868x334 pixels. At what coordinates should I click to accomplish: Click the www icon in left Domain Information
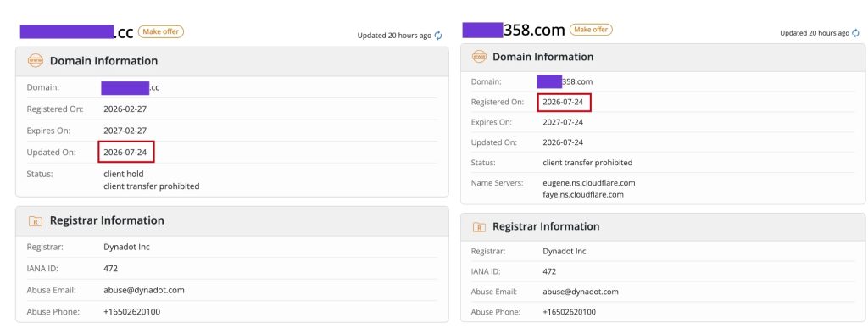coord(36,61)
